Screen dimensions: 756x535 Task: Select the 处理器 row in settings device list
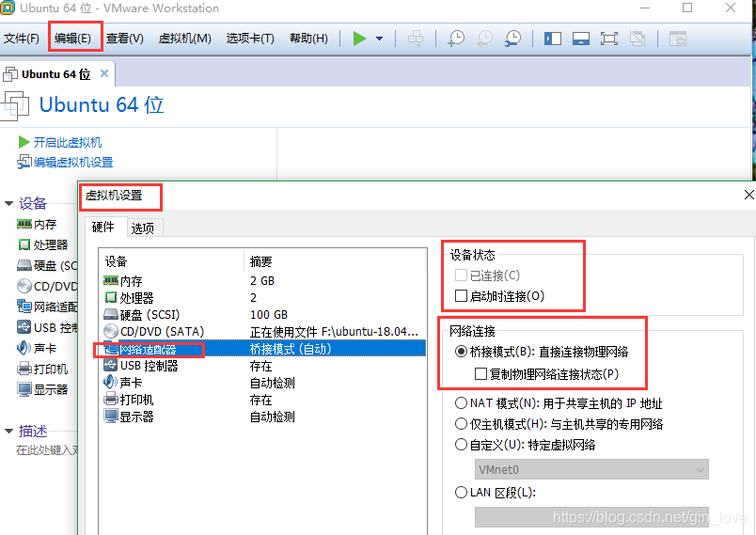click(262, 297)
